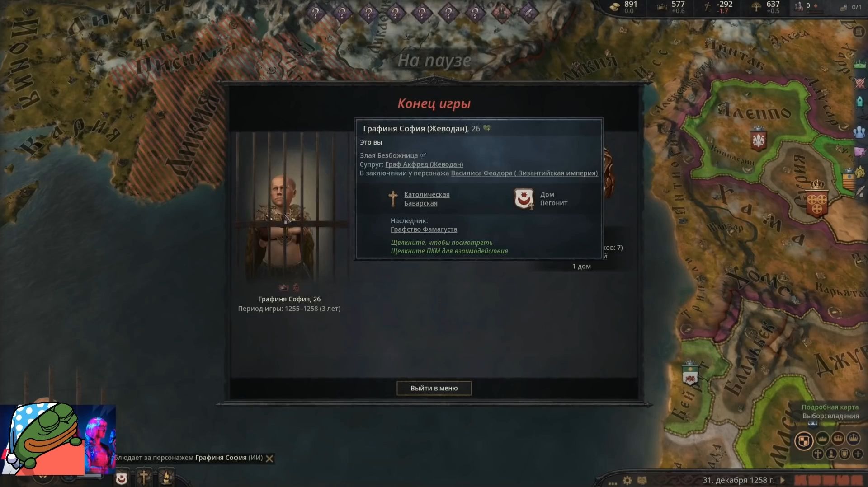The height and width of the screenshot is (487, 868).
Task: Open the Дом Пегонит coat of arms
Action: click(x=524, y=199)
